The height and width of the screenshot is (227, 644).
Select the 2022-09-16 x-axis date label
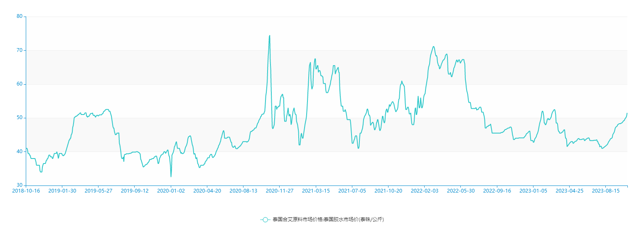(497, 191)
